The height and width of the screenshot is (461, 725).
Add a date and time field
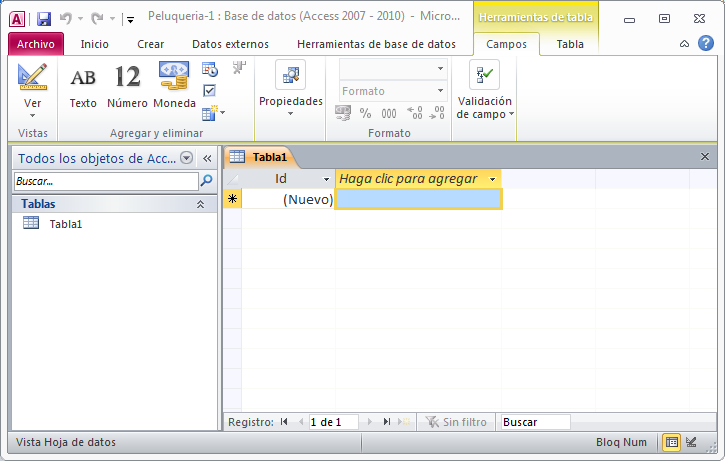(209, 69)
